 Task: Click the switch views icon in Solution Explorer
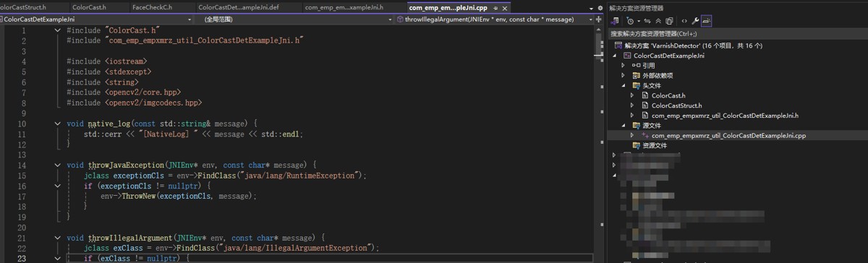[615, 21]
